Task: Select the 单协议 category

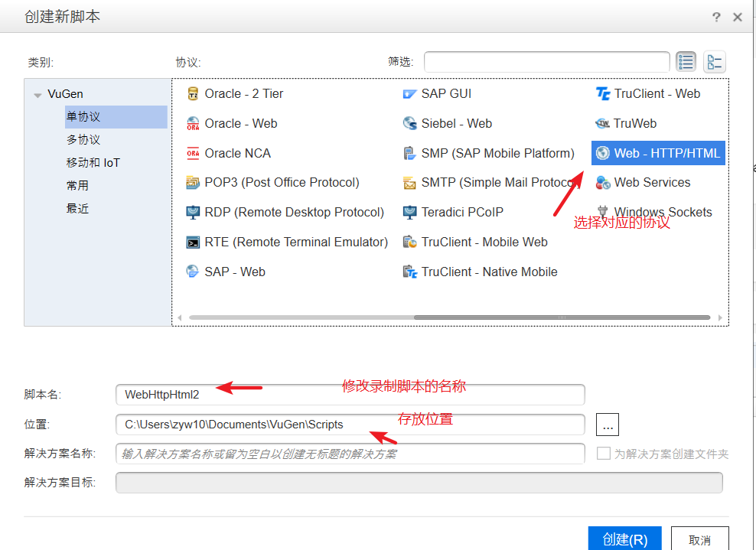Action: 116,116
